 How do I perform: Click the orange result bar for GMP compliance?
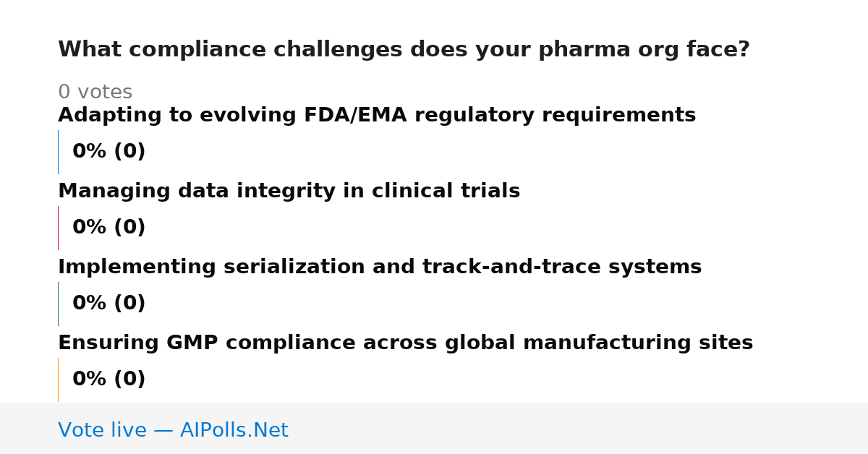(x=59, y=380)
